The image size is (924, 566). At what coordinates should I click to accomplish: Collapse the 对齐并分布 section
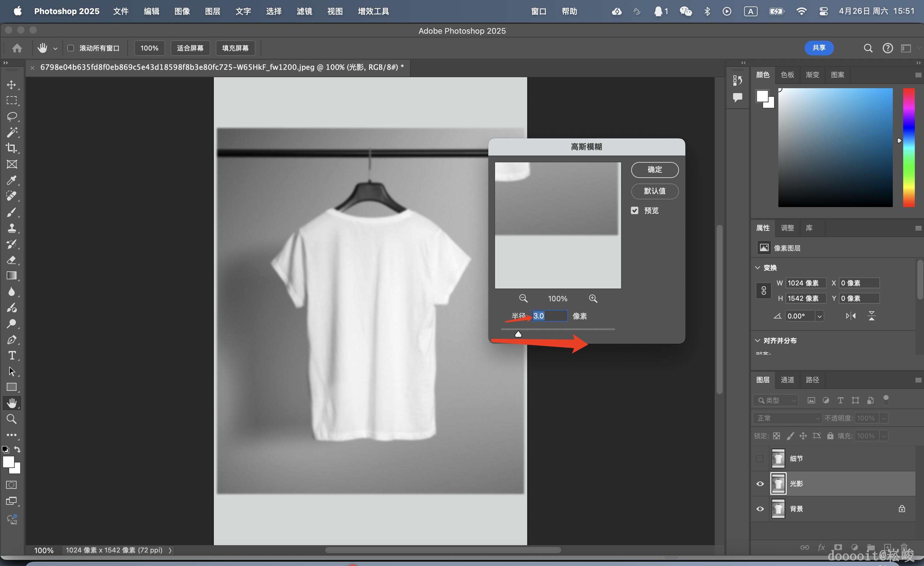click(758, 340)
